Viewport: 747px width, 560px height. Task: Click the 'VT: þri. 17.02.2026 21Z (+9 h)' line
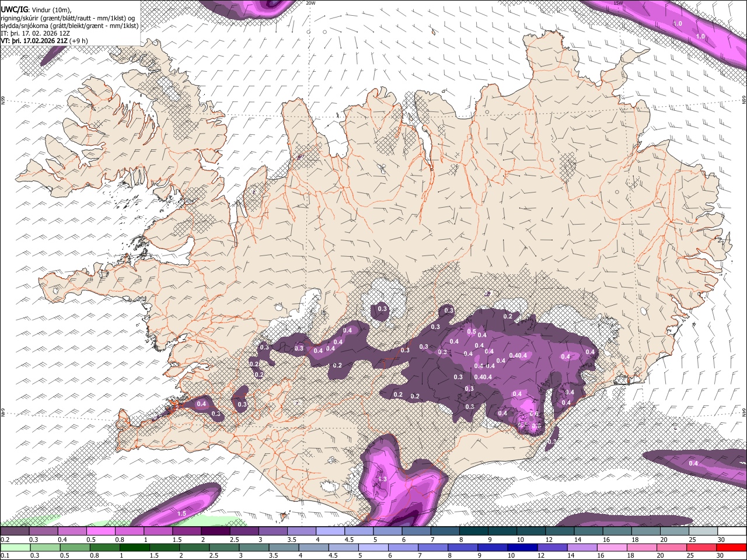(x=44, y=41)
